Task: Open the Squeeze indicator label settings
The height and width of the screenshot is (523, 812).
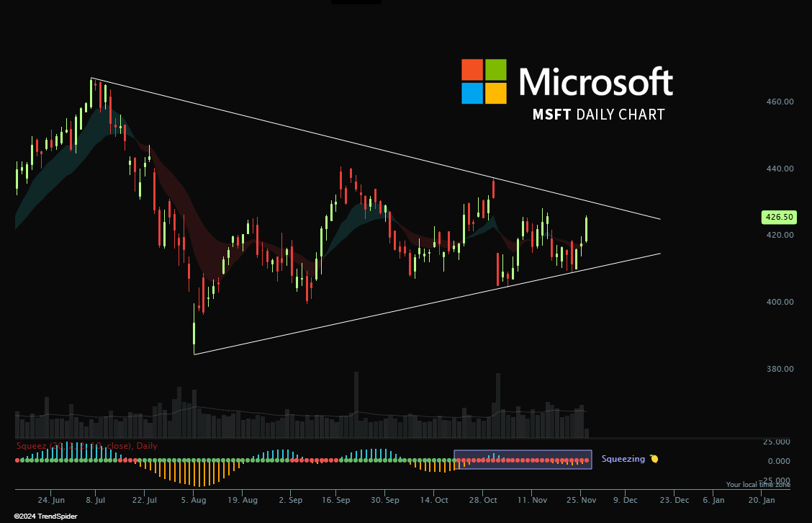Action: pyautogui.click(x=86, y=446)
